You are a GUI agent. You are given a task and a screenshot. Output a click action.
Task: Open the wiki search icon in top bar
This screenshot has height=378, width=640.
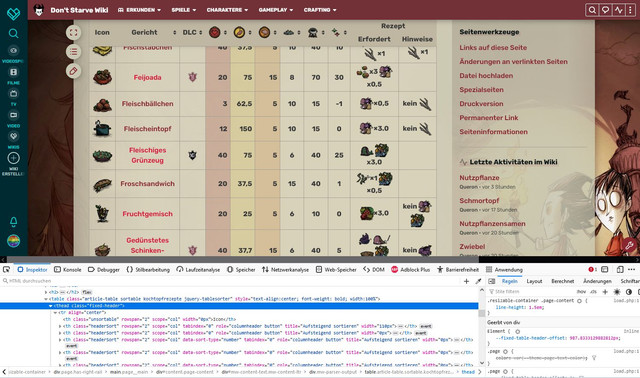(592, 10)
